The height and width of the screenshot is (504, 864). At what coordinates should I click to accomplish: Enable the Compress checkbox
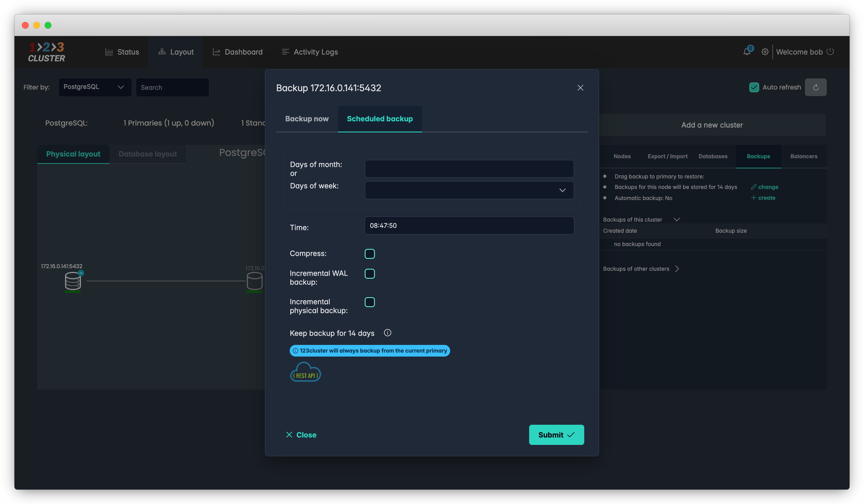[x=370, y=254]
